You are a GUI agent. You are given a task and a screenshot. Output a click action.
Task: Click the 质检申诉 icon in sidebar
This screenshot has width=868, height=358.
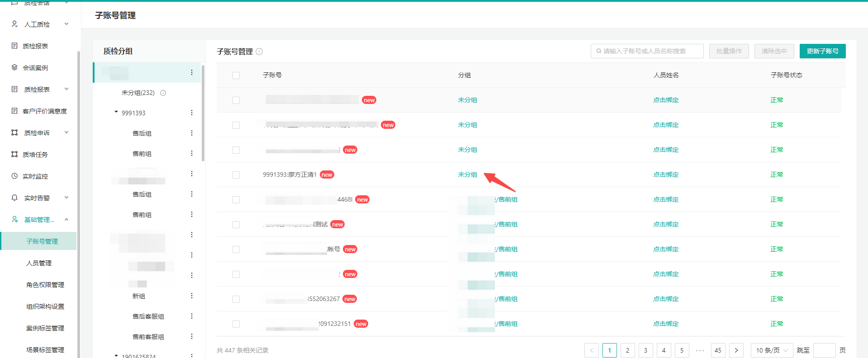14,132
